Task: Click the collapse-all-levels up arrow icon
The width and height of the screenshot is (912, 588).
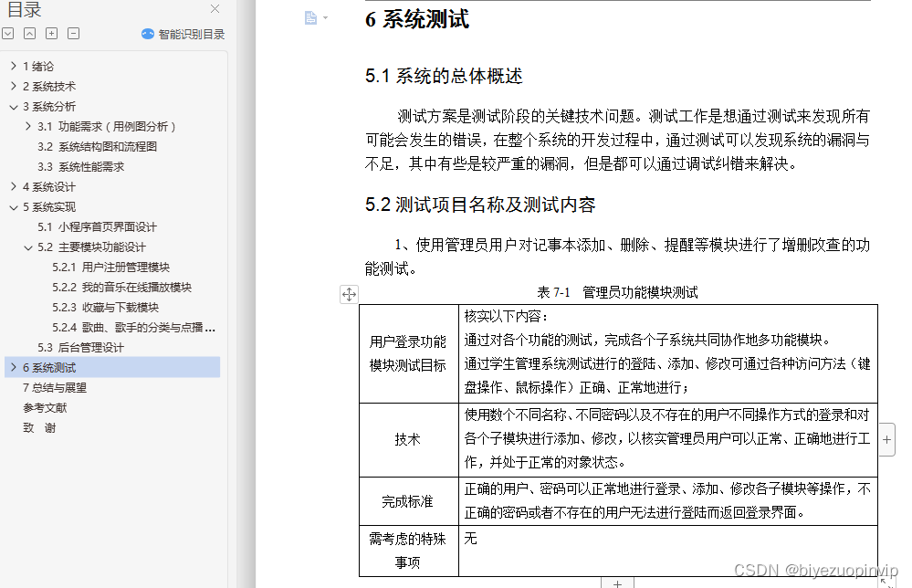Action: (29, 34)
